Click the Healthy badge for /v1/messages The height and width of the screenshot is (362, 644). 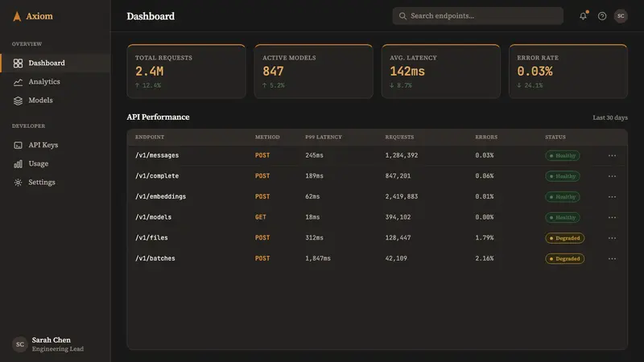[x=563, y=155]
